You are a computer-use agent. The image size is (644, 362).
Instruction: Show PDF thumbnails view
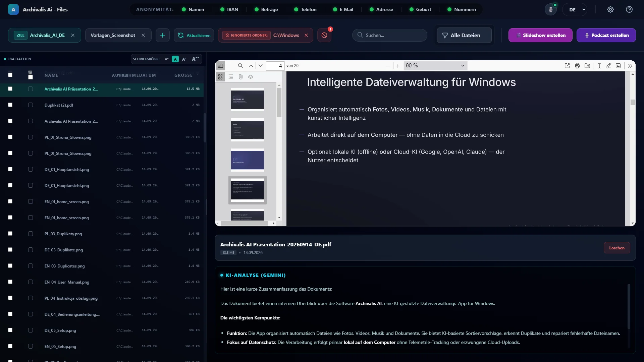point(220,77)
